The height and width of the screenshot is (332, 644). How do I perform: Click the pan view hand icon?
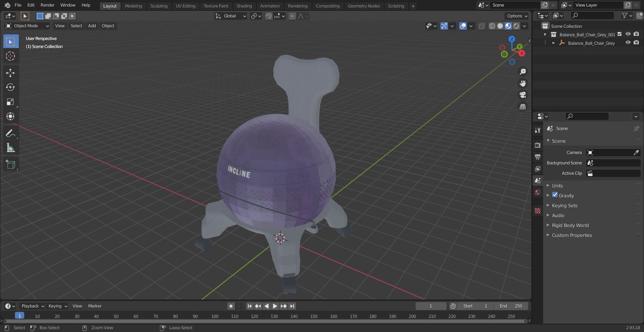click(522, 83)
